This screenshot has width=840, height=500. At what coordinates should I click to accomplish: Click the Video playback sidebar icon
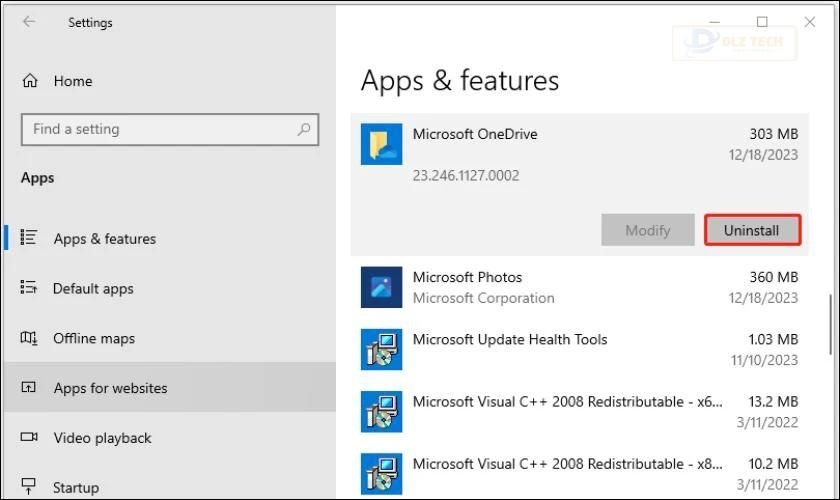point(29,438)
